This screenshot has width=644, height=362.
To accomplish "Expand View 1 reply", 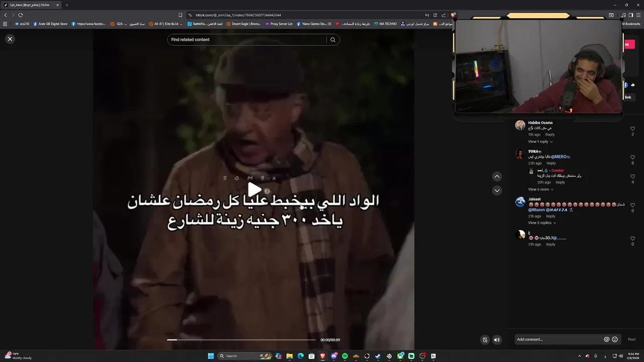I will click(x=540, y=142).
